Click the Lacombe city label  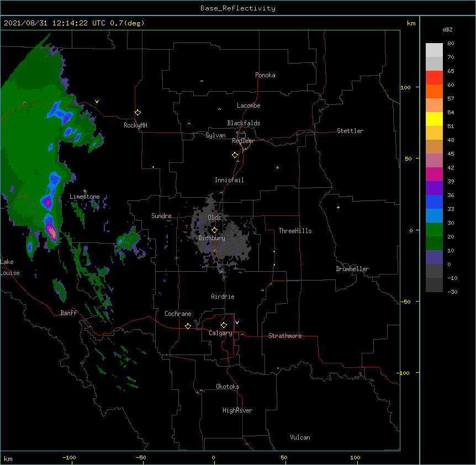[x=248, y=105]
